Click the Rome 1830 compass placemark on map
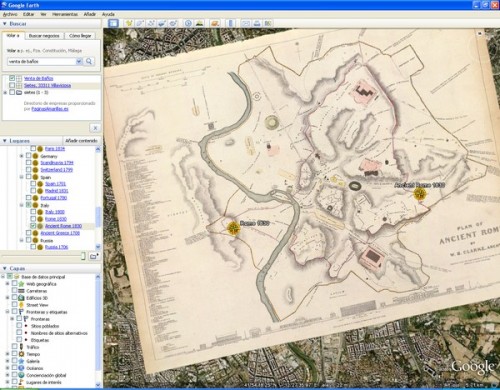The height and width of the screenshot is (390, 500). tap(233, 228)
